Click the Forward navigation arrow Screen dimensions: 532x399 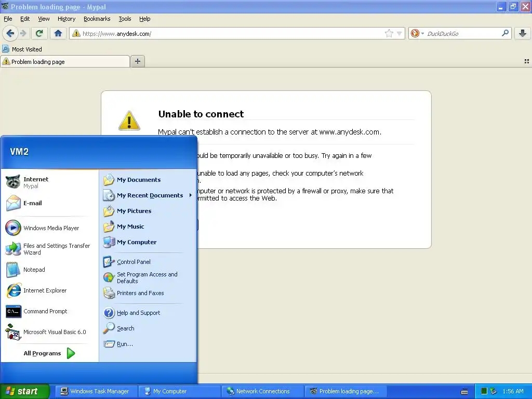tap(23, 33)
